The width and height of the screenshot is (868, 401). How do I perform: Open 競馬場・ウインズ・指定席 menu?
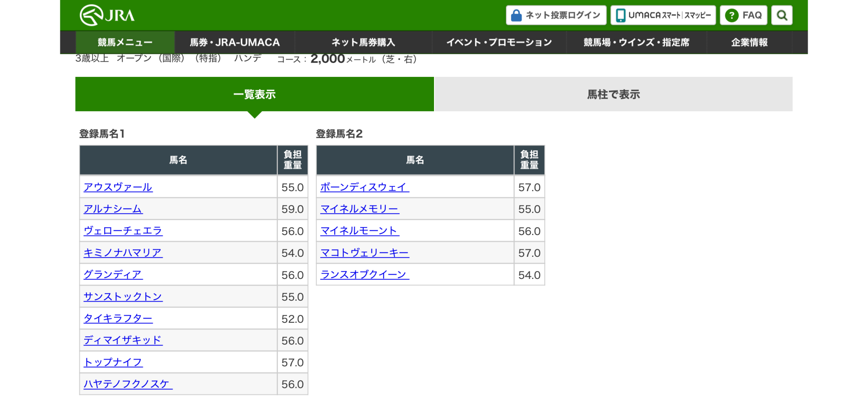pyautogui.click(x=636, y=43)
